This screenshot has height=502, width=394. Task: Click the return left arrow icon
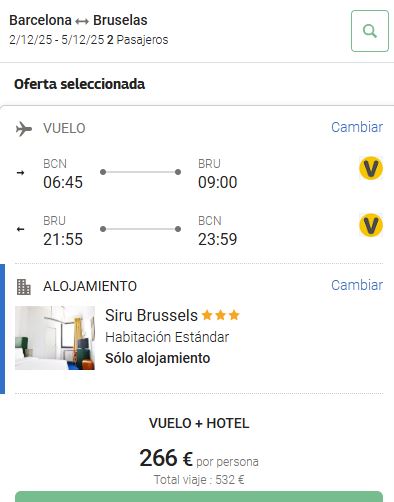20,229
